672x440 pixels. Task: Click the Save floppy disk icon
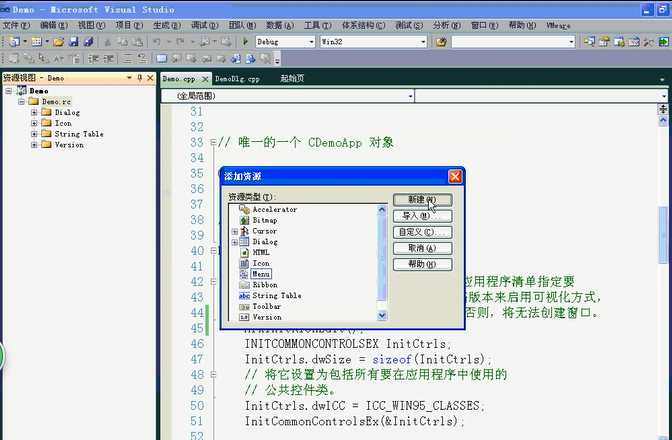pos(74,42)
